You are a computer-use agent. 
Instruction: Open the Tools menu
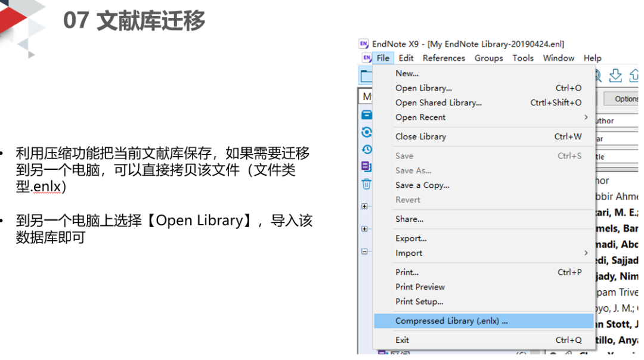tap(523, 58)
